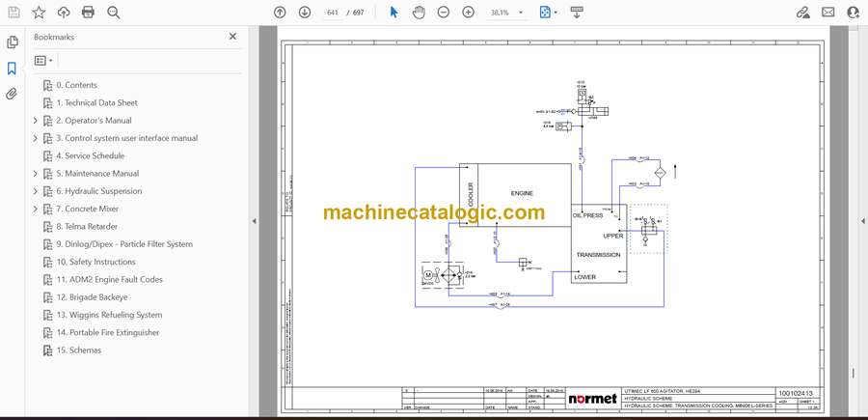The width and height of the screenshot is (868, 420).
Task: Open the Schemas bookmark
Action: [78, 350]
